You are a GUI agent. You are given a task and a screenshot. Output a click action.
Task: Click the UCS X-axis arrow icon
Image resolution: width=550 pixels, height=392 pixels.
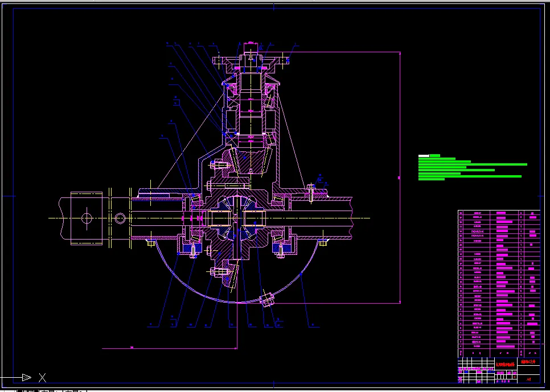pyautogui.click(x=27, y=377)
